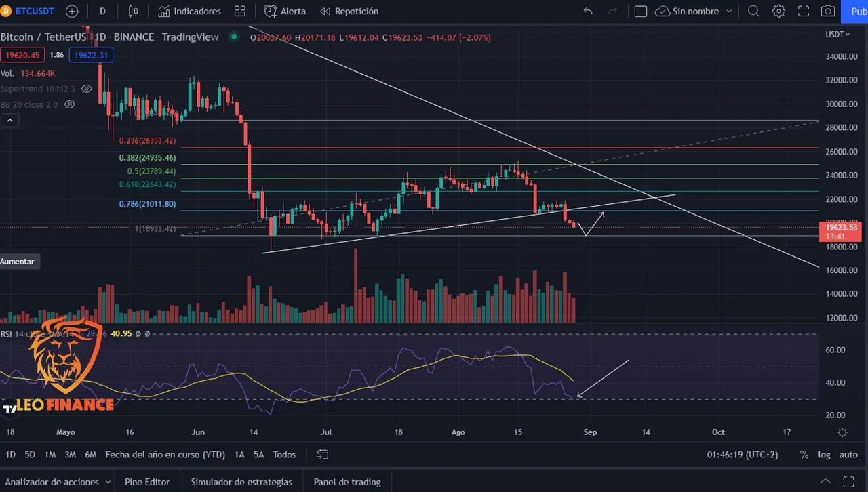868x492 pixels.
Task: Save the Sin nombre chart layout
Action: (687, 12)
